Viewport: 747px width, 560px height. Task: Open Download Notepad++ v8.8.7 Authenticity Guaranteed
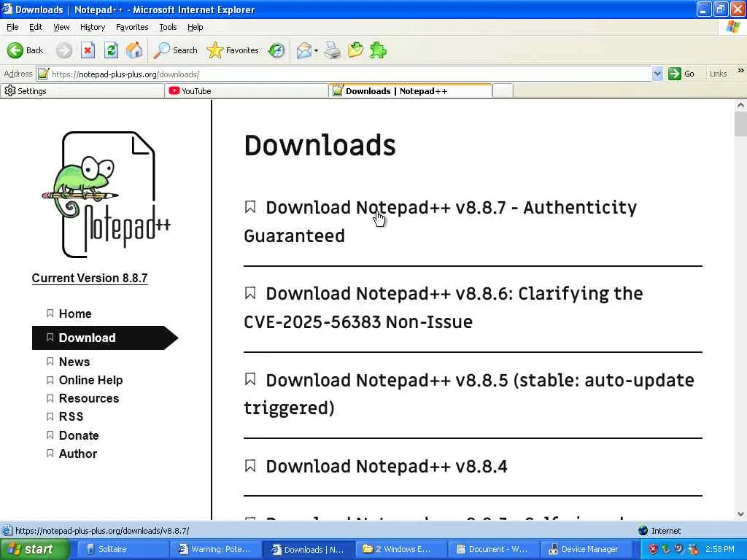[x=440, y=222]
